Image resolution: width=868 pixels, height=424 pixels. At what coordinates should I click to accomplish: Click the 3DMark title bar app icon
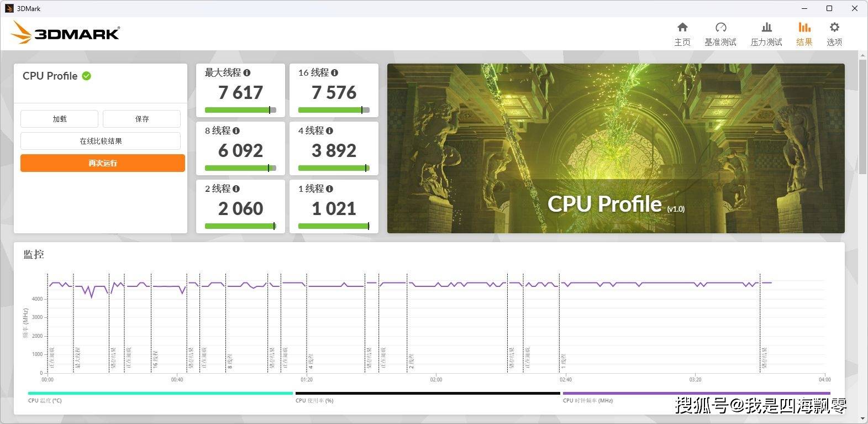click(x=9, y=8)
